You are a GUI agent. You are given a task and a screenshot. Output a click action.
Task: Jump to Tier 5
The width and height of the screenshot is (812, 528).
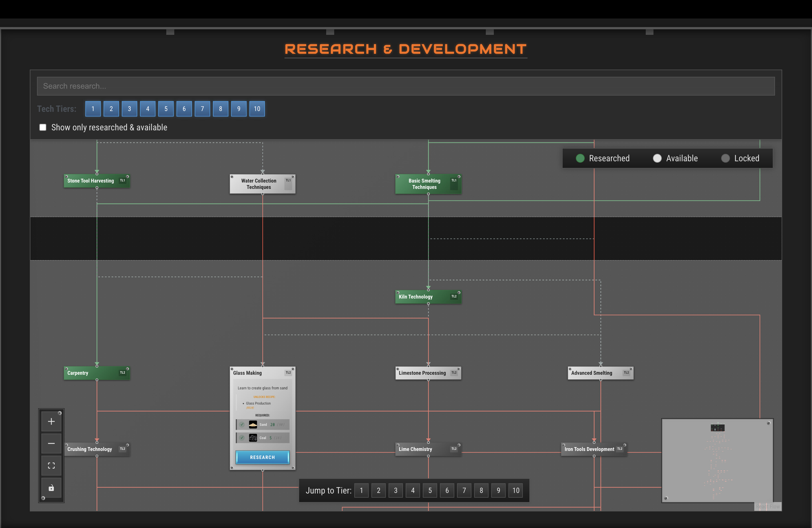[430, 490]
